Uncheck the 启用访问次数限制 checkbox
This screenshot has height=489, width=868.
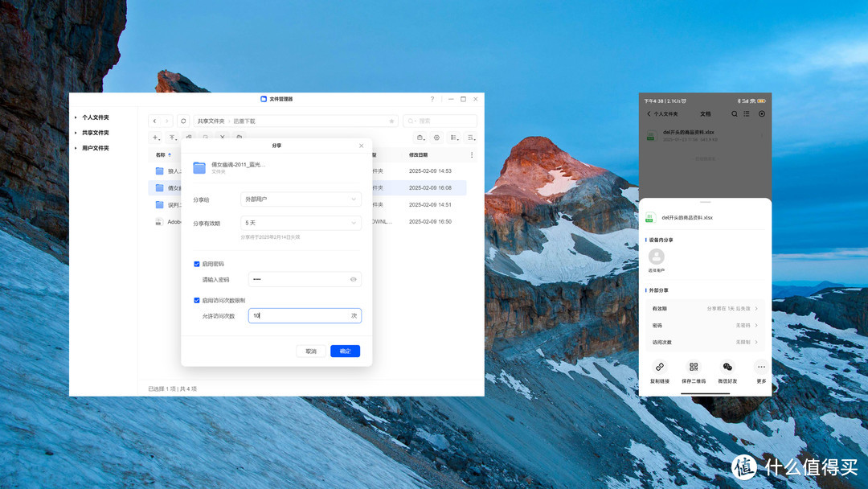pyautogui.click(x=197, y=300)
